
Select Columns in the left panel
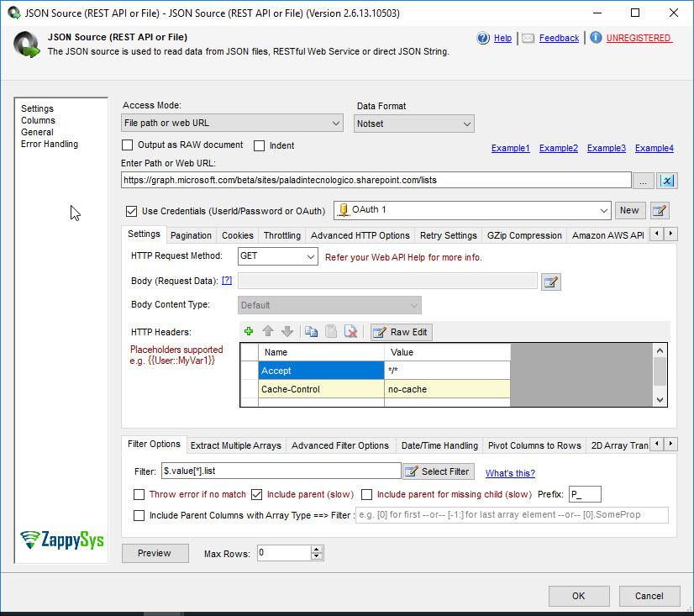(38, 120)
